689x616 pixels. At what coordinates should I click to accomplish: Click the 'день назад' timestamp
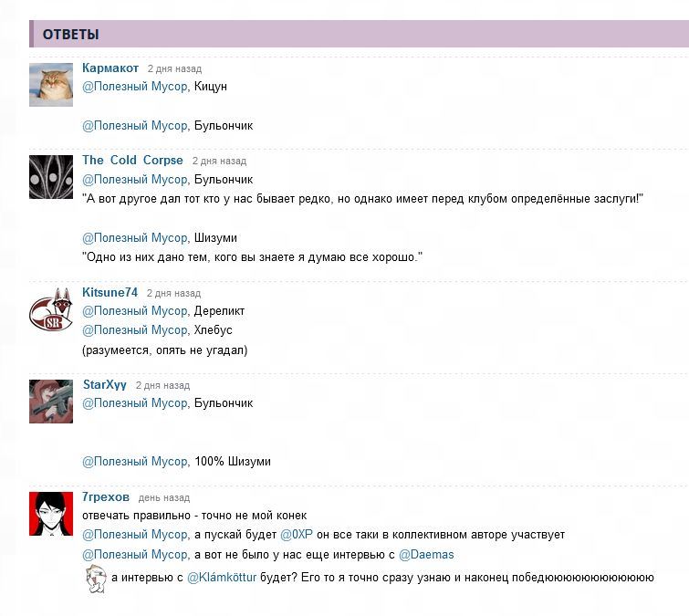[x=164, y=497]
